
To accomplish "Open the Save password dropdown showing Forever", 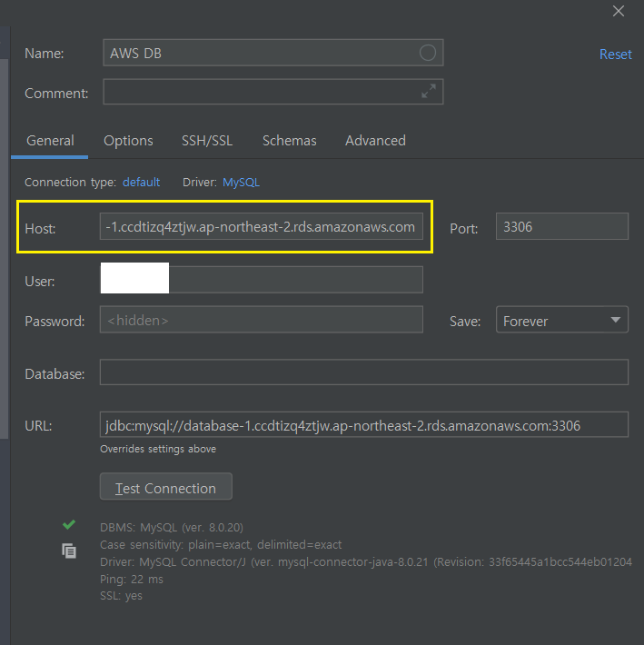I will [x=561, y=320].
